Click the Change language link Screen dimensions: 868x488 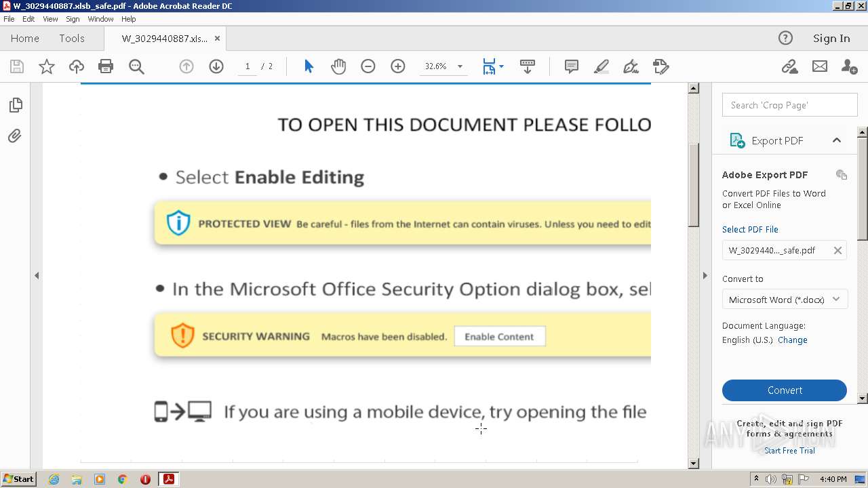coord(793,340)
